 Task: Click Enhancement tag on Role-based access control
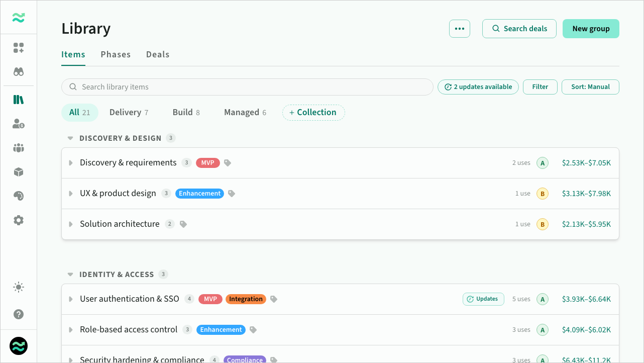221,330
